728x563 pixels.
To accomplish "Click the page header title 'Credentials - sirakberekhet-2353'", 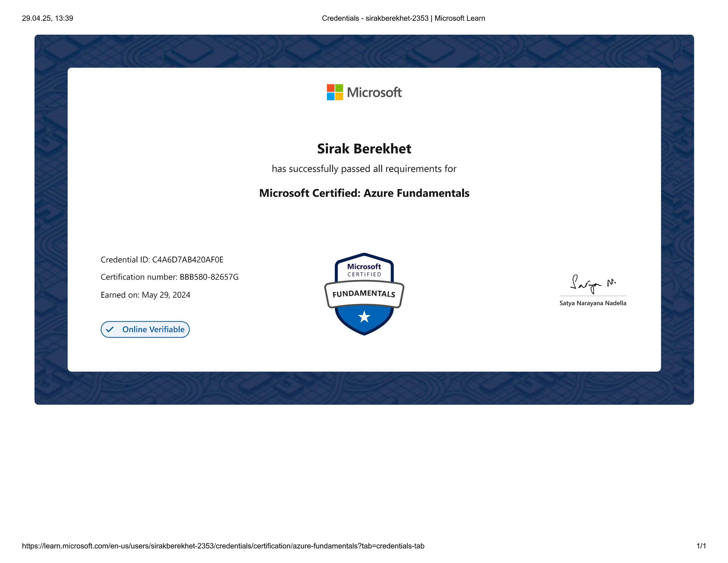I will point(375,18).
